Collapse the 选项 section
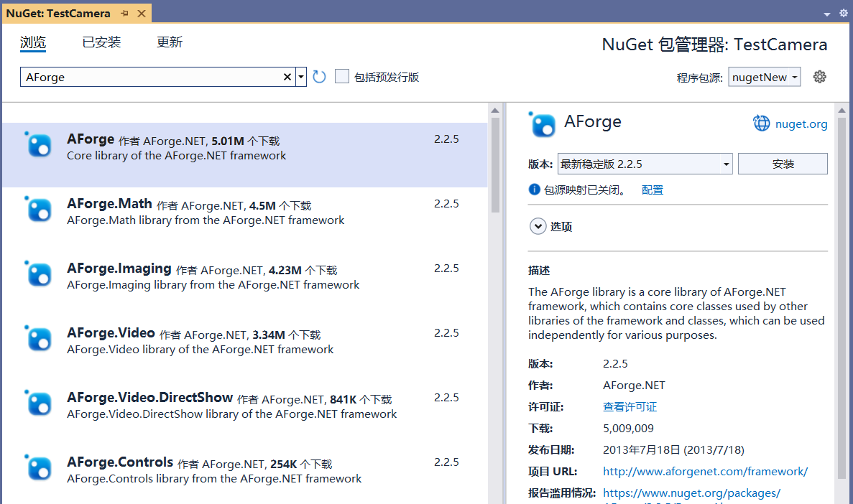Image resolution: width=853 pixels, height=504 pixels. tap(538, 225)
